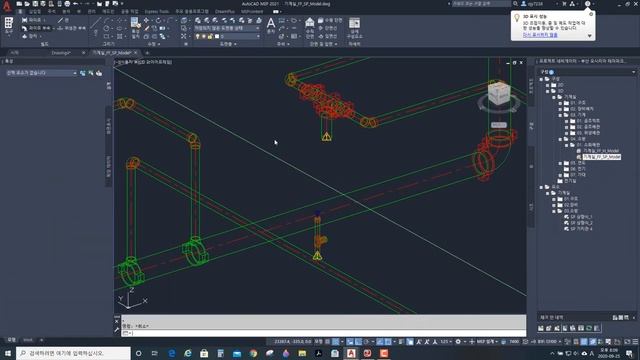Switch to the Drawing* file tab
This screenshot has width=640, height=360.
click(61, 53)
